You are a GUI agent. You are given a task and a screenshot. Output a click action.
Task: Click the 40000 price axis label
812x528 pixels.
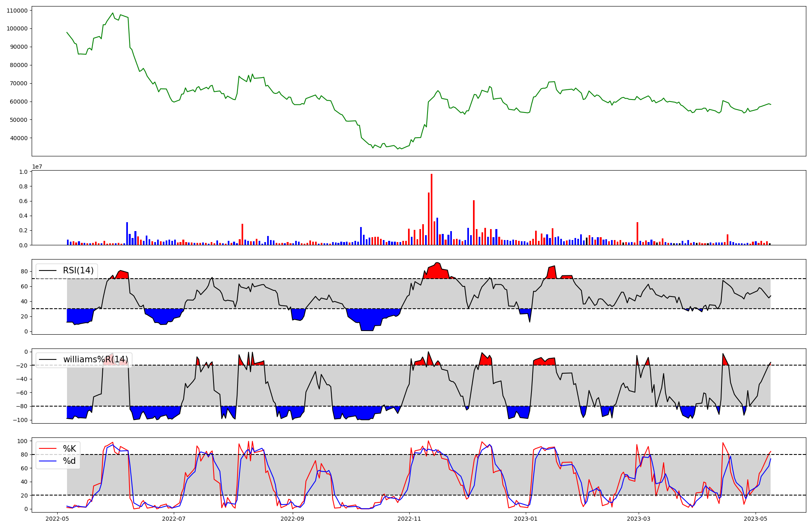(x=19, y=138)
